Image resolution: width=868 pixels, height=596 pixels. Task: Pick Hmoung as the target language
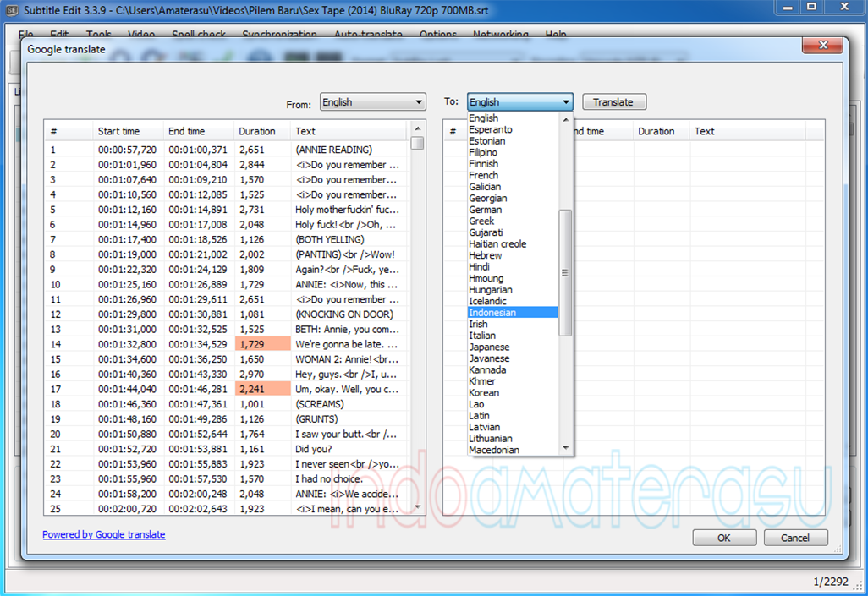tap(513, 278)
